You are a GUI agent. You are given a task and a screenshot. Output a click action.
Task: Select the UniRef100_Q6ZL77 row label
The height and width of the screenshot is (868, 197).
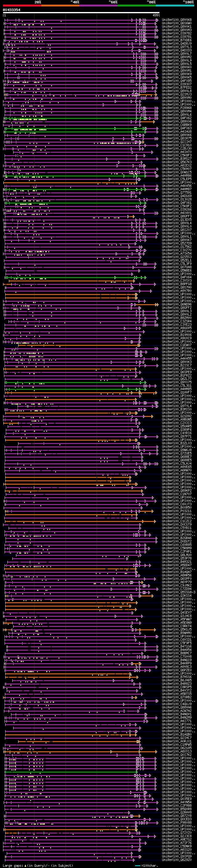[x=177, y=379]
